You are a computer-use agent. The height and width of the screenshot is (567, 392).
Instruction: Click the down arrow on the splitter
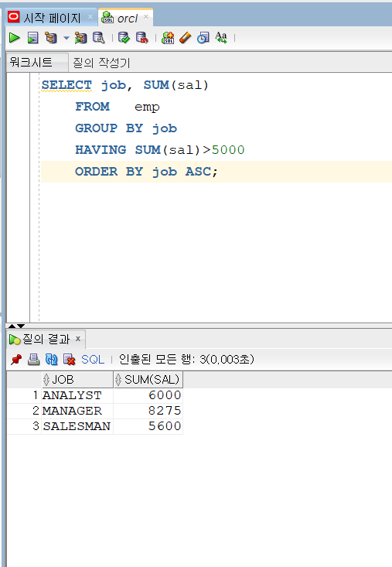[21, 326]
